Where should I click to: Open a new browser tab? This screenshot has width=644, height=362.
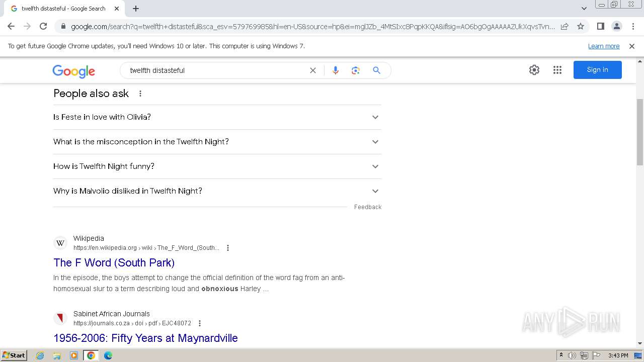pyautogui.click(x=136, y=9)
